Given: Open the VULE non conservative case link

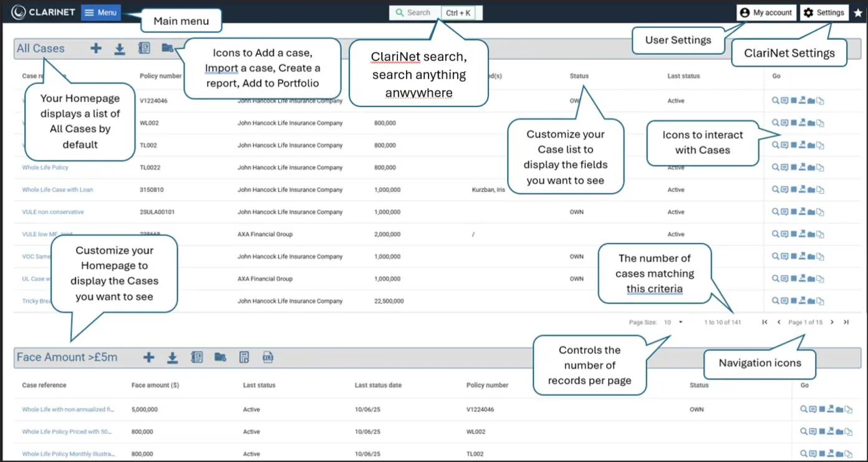Looking at the screenshot, I should 53,212.
